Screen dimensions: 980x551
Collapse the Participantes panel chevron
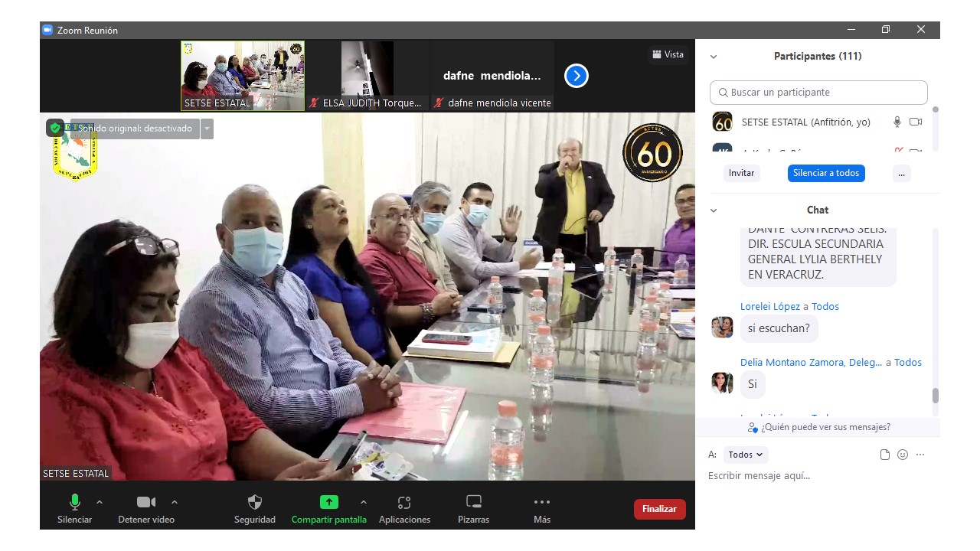pyautogui.click(x=714, y=57)
